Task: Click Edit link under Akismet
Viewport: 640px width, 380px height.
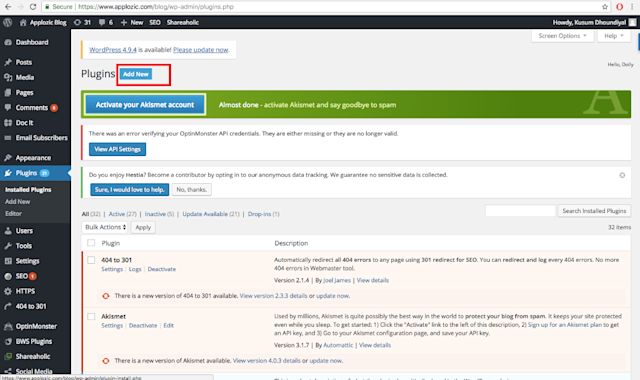Action: [x=169, y=325]
